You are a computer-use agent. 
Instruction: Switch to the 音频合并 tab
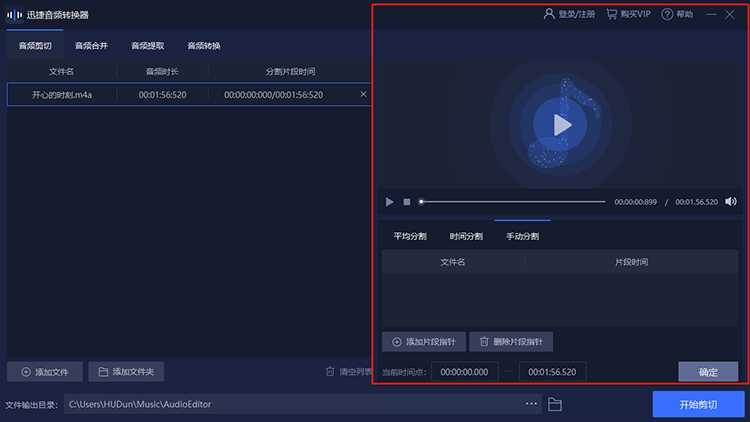[x=91, y=46]
